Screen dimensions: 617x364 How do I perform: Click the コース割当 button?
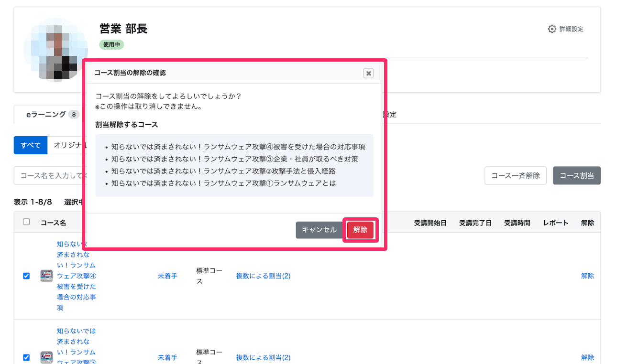click(577, 175)
